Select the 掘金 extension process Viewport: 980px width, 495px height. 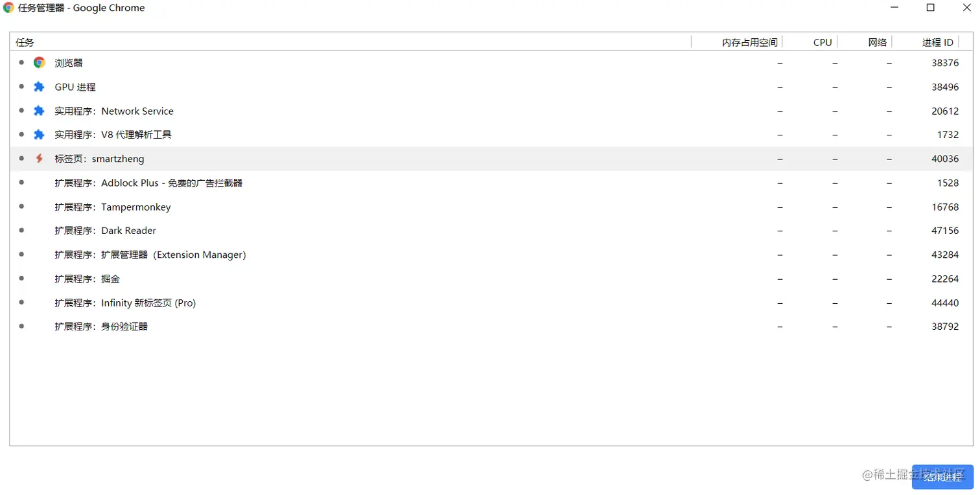87,279
